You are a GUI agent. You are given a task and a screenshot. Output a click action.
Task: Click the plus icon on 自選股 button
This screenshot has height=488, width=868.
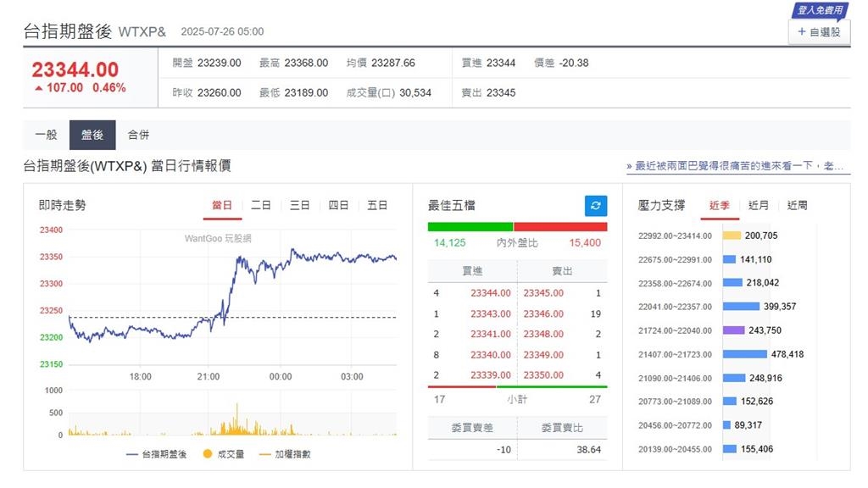pos(802,32)
